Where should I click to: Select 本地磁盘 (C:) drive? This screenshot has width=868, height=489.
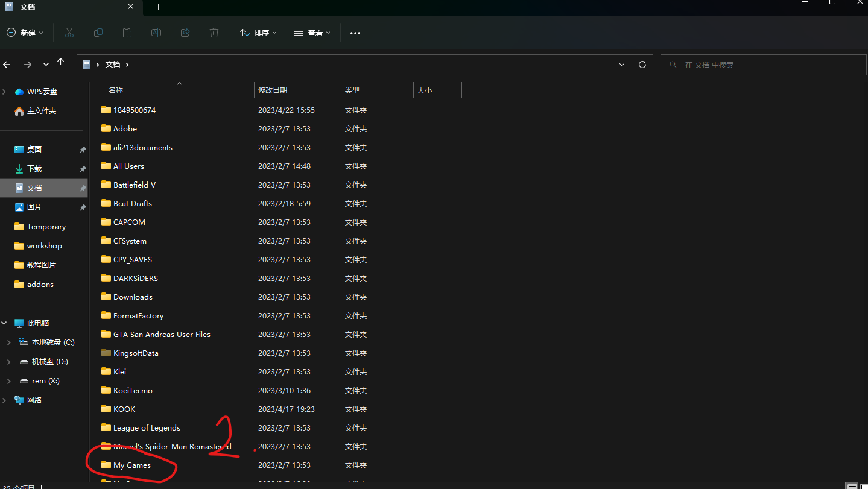47,342
